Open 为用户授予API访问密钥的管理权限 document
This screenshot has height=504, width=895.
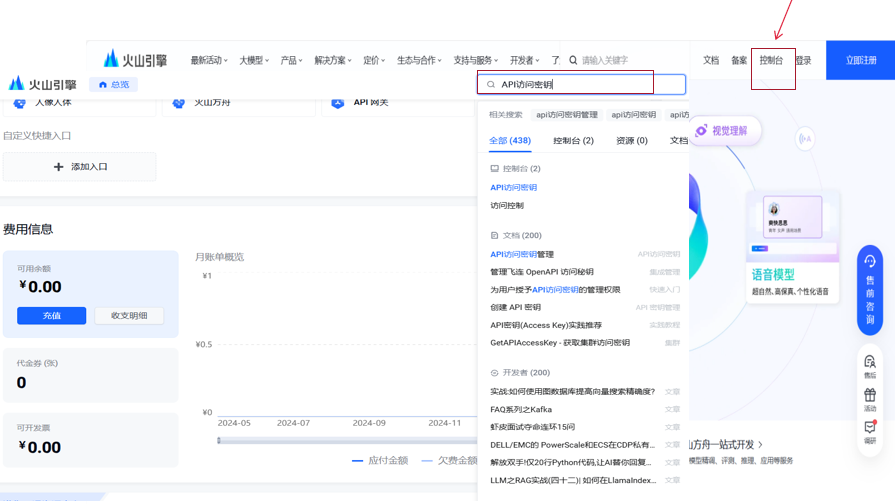555,289
